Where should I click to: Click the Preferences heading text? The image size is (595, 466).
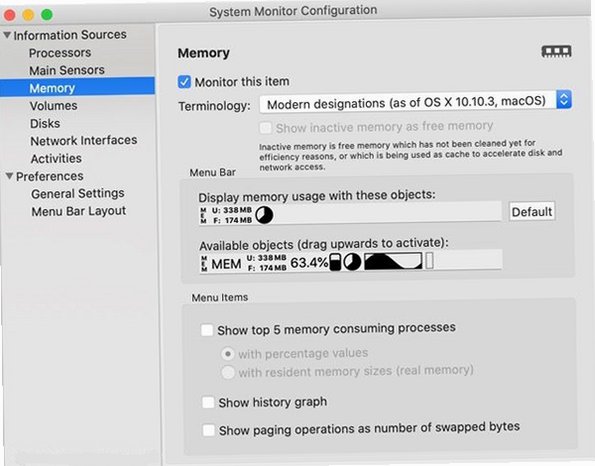coord(50,176)
